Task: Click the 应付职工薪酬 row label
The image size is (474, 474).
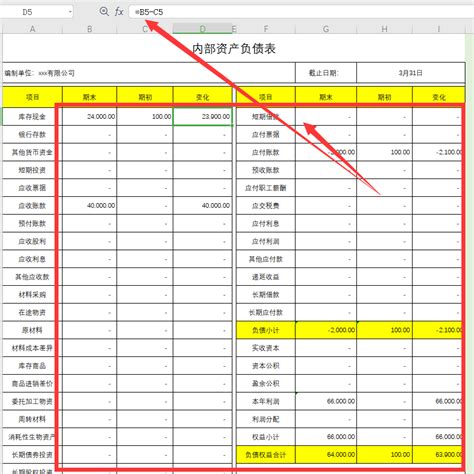Action: (x=266, y=188)
